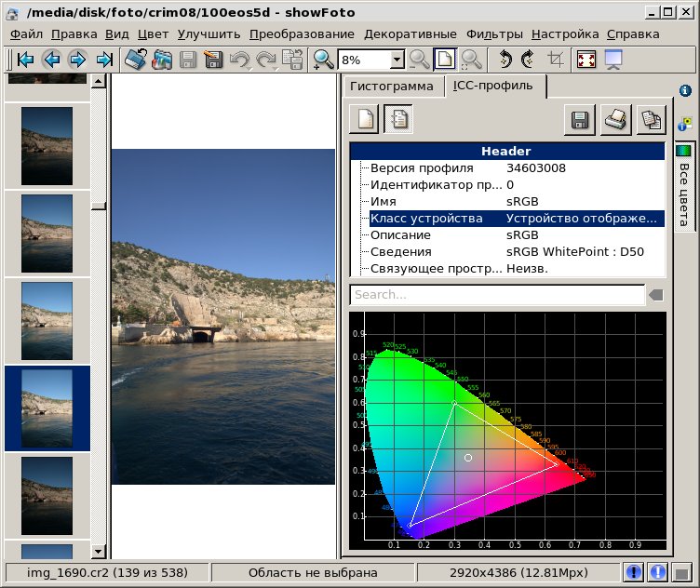Print the ICC profile with printer icon

point(615,119)
